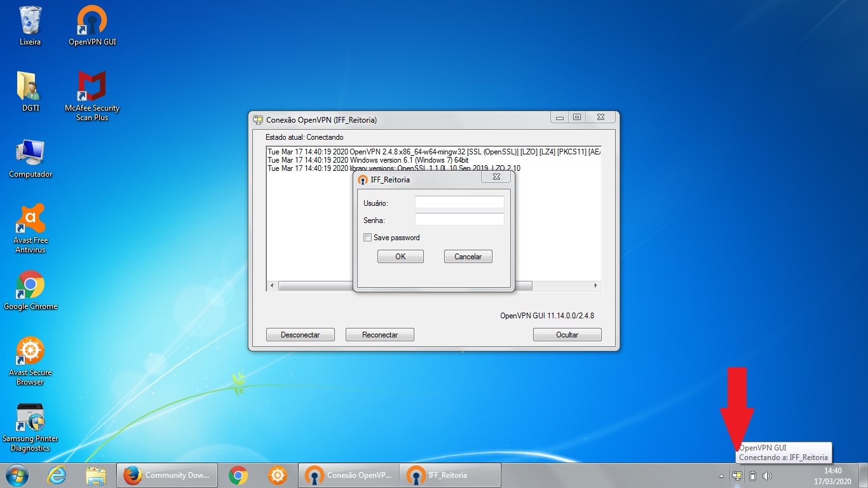Click the Reconectar button

[x=380, y=335]
